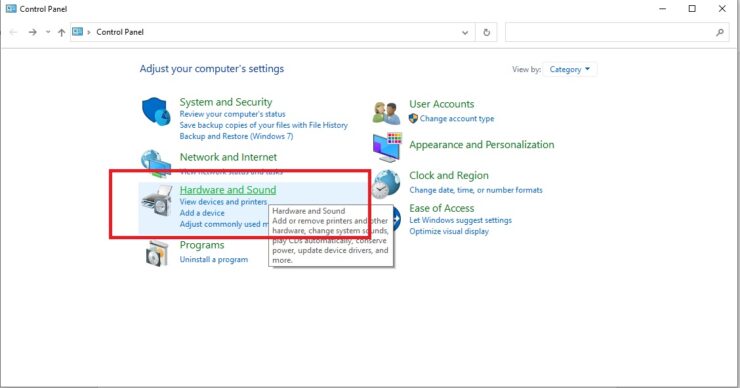Viewport: 740px width, 388px height.
Task: Click the Clock and Region globe icon
Action: tap(386, 184)
